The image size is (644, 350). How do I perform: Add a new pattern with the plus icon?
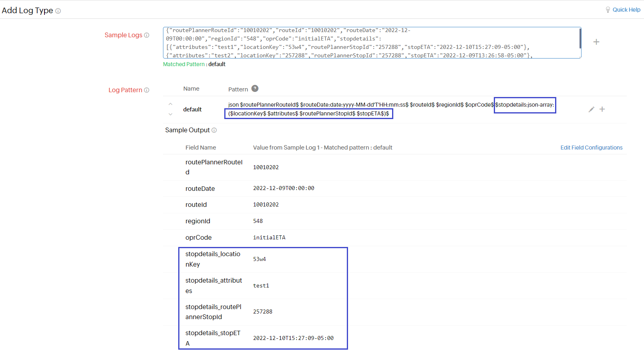pos(602,109)
